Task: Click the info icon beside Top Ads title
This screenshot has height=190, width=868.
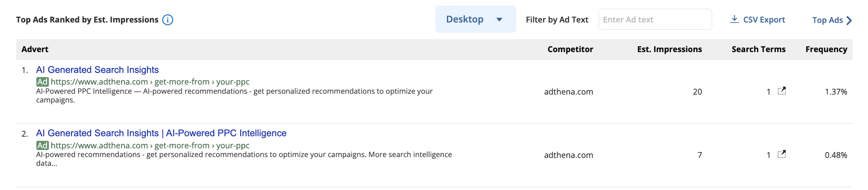Action: 168,20
